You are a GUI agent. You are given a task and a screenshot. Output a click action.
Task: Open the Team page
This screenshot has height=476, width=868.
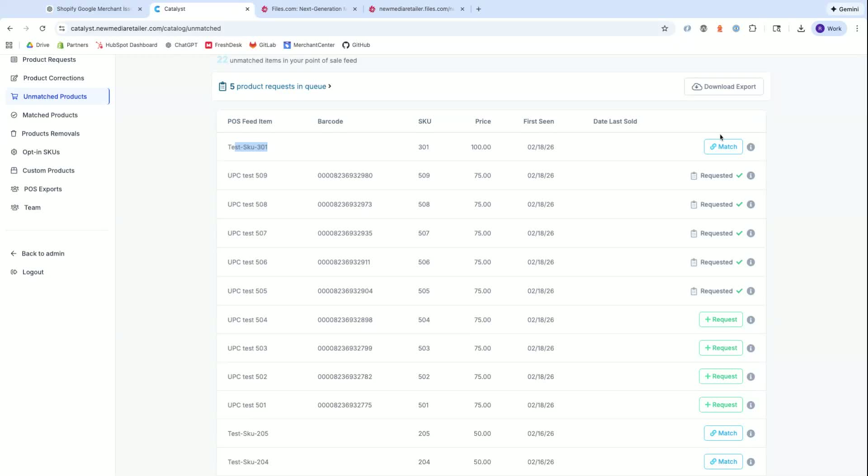(32, 208)
